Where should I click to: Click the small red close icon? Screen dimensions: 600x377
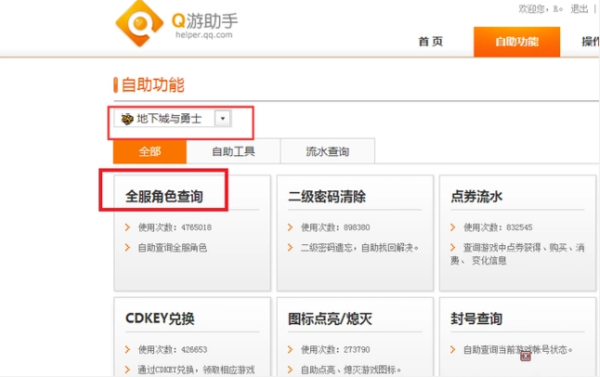525,356
